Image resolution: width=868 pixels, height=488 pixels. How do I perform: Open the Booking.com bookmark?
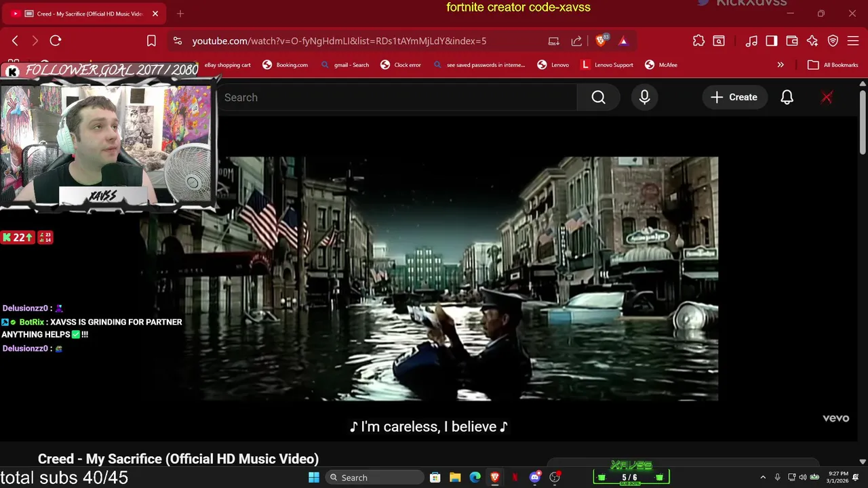coord(285,65)
